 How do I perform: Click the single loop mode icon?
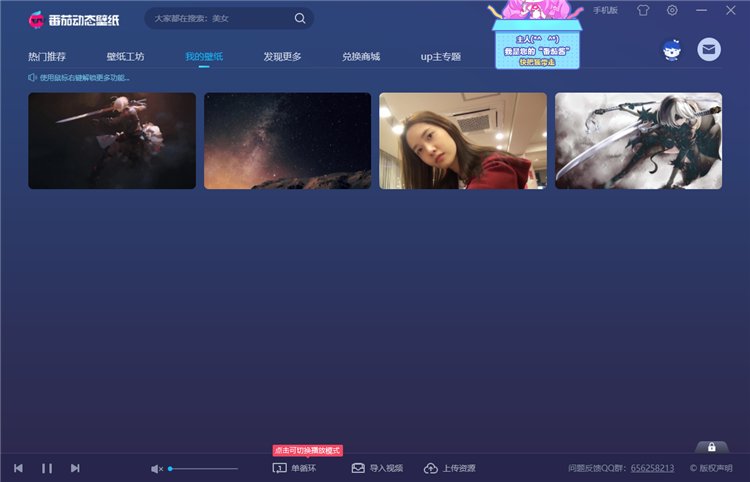[280, 468]
